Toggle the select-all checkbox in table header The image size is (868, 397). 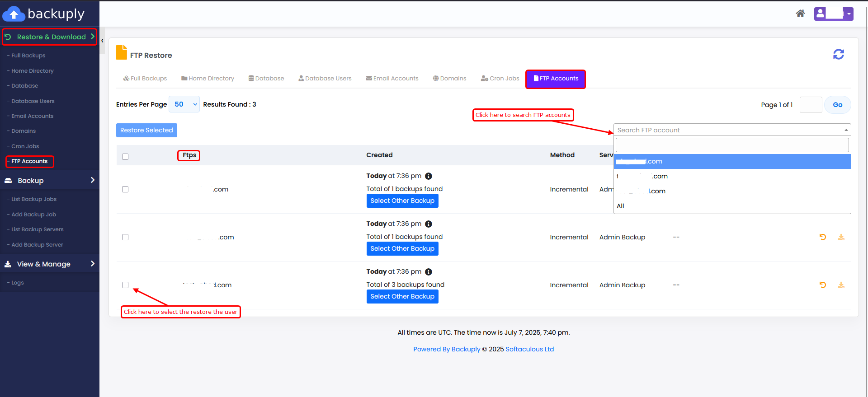pos(125,157)
